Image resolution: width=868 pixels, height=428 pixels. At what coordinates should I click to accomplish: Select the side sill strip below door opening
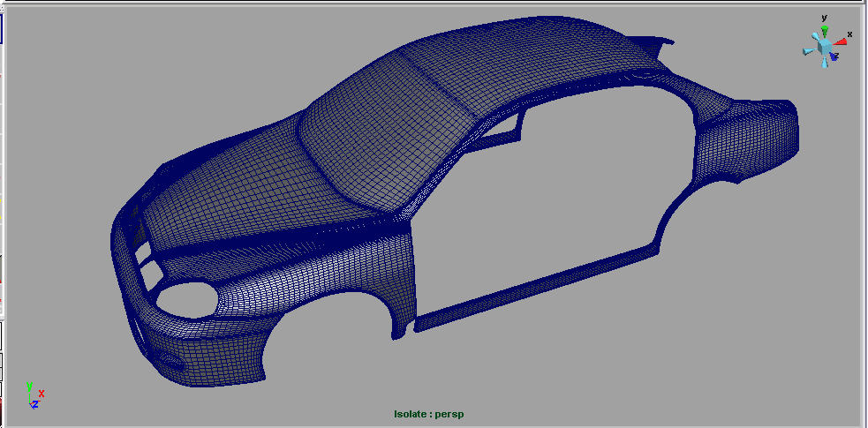point(537,288)
